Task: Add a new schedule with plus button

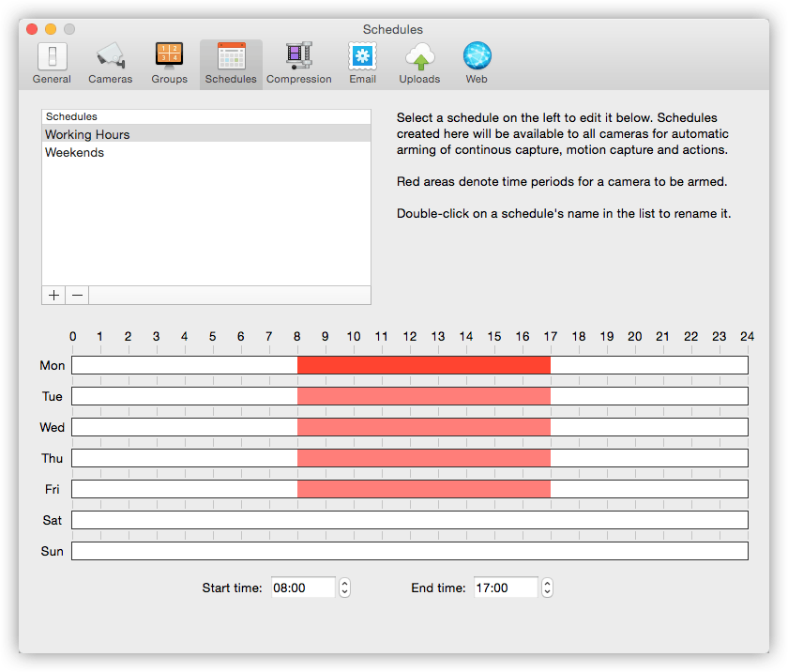Action: point(53,295)
